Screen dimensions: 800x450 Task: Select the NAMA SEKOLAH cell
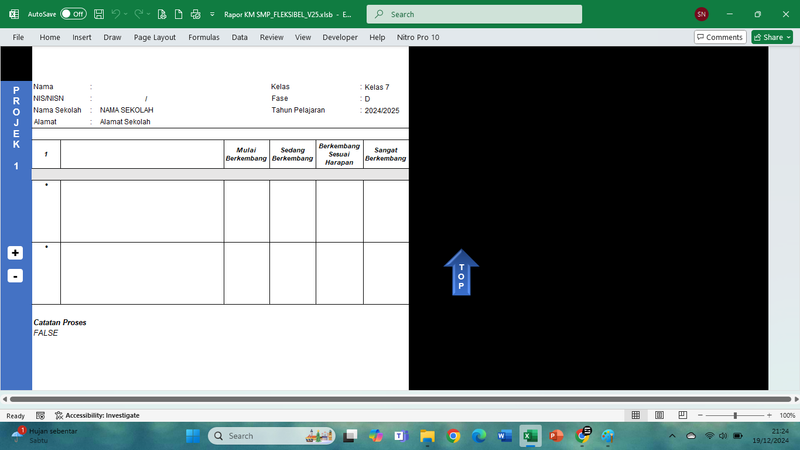pos(127,110)
